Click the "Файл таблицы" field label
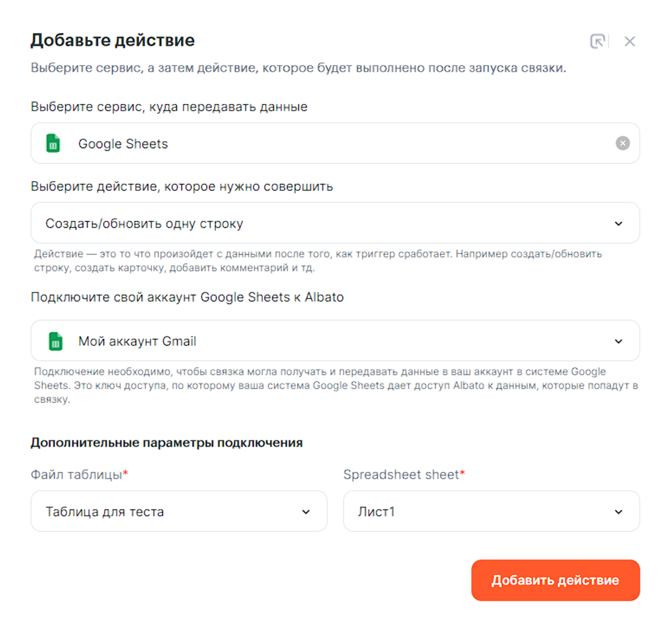Screen dimensions: 672x619 point(76,475)
